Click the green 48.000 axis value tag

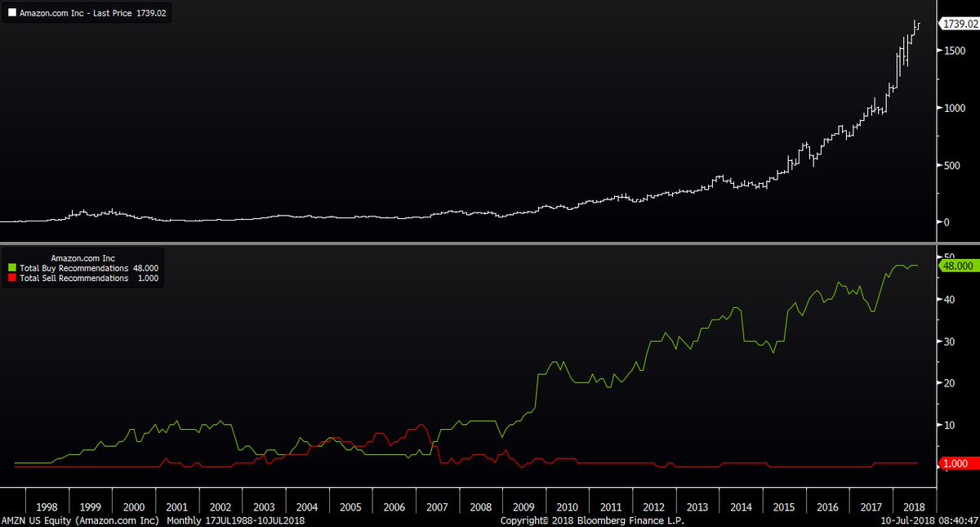point(959,266)
